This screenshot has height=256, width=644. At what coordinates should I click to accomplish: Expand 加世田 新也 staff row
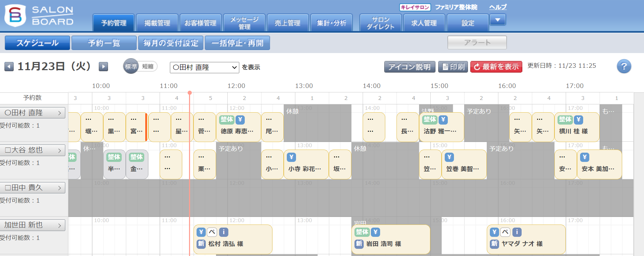pyautogui.click(x=32, y=225)
